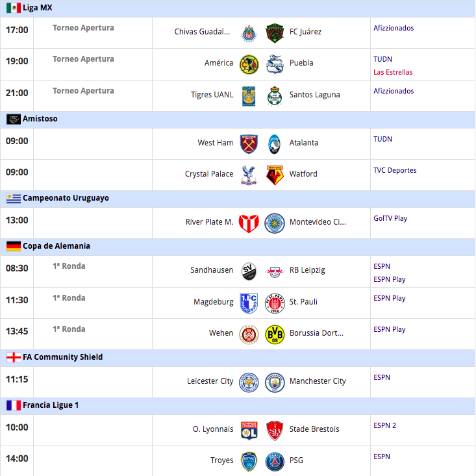Select the Olympique Lyonnais badge
Image resolution: width=476 pixels, height=476 pixels.
pos(249,431)
